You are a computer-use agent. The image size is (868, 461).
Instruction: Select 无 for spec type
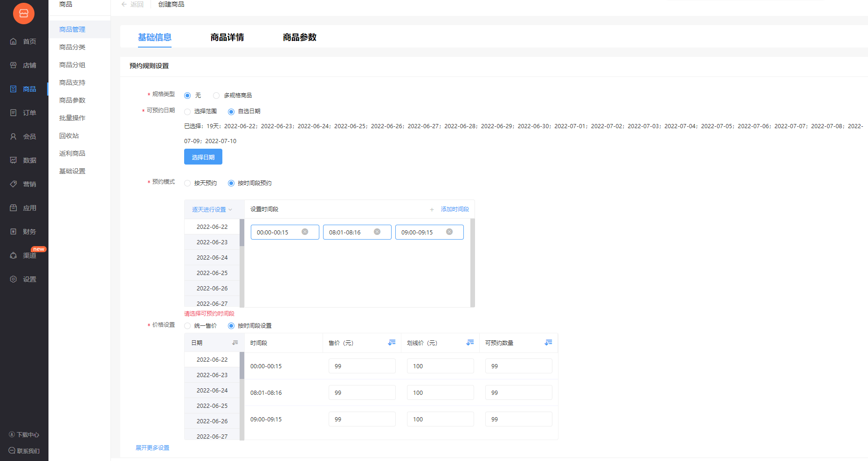187,96
